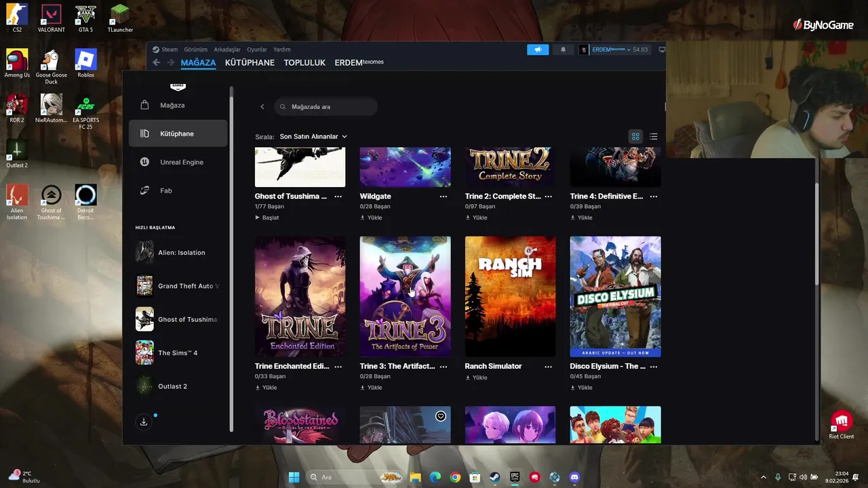
Task: Open the Steam menu in Steam's menu bar
Action: pos(170,49)
